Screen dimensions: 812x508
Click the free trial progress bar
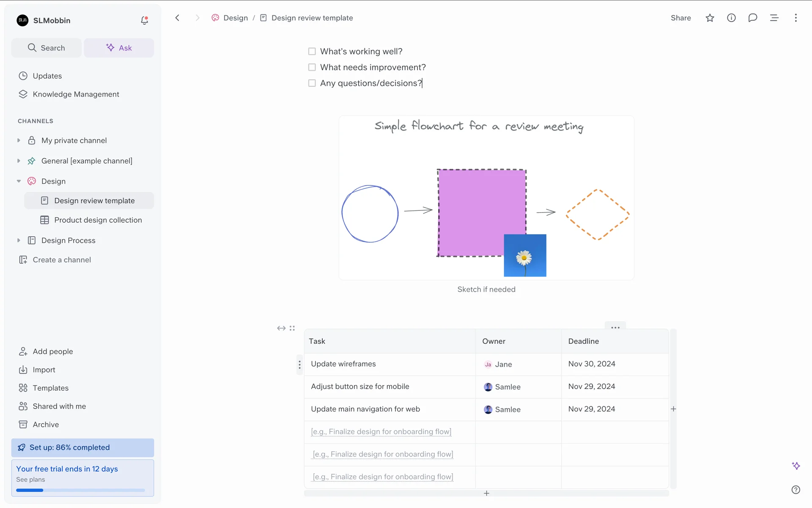tap(80, 490)
